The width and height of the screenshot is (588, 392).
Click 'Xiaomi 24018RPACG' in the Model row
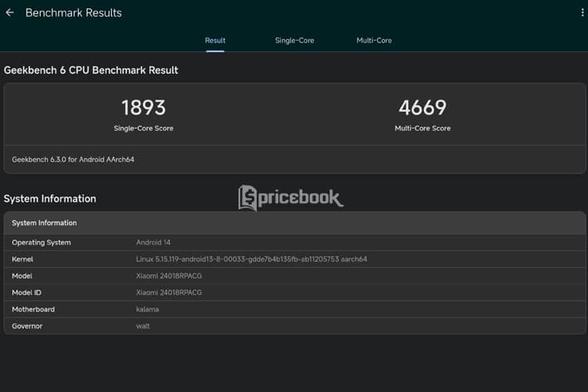169,276
